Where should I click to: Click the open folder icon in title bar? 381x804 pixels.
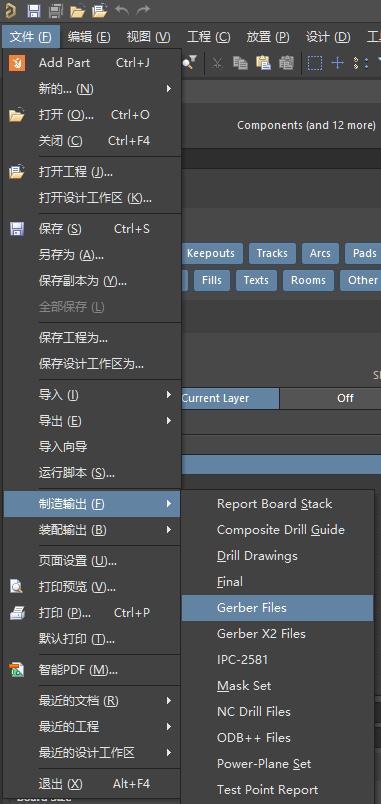pyautogui.click(x=77, y=10)
